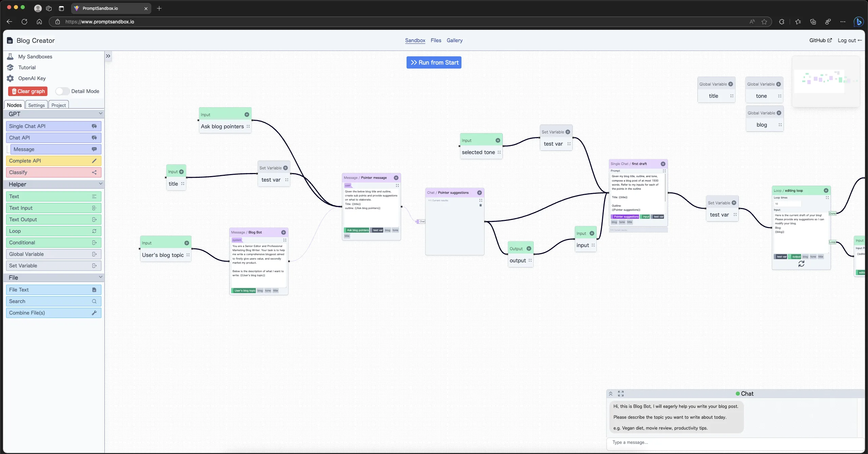
Task: Collapse the Helper node section
Action: [100, 184]
